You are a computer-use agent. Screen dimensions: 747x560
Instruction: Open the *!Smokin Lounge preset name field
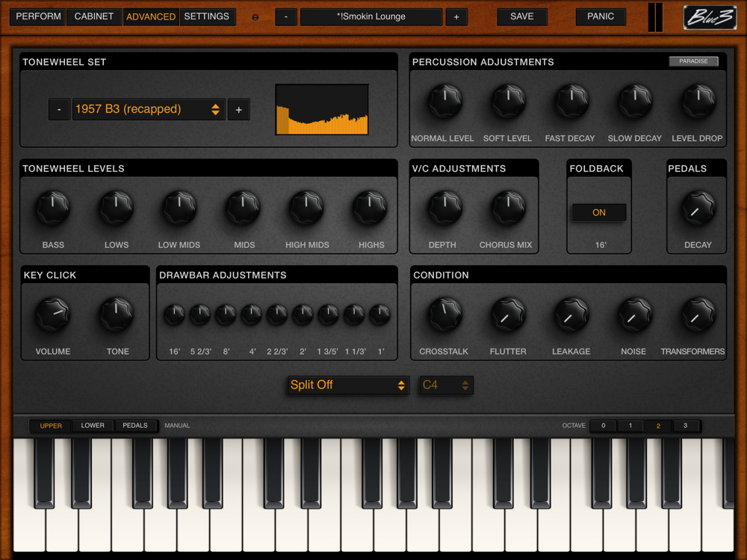pos(371,17)
